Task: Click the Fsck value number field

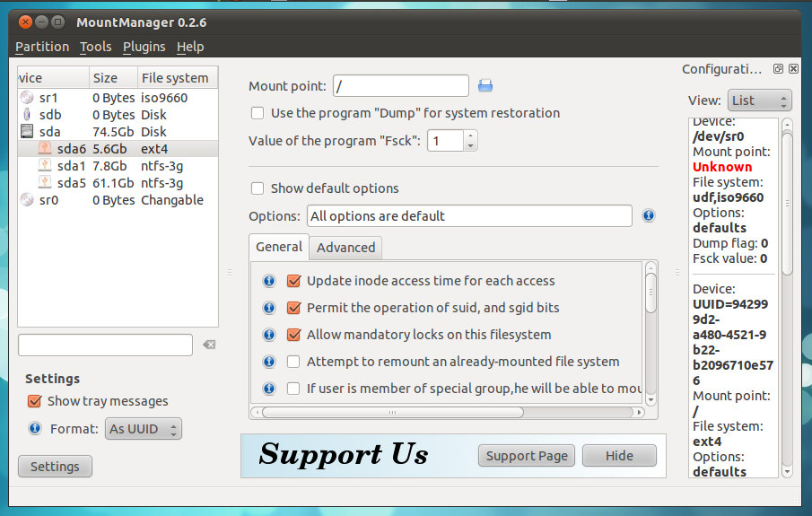Action: [445, 141]
